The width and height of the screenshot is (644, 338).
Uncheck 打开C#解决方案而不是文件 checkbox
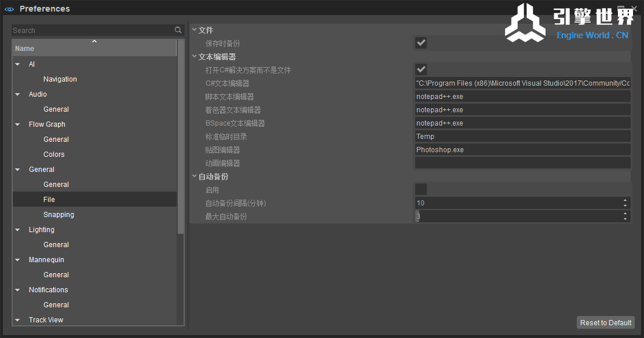point(421,69)
